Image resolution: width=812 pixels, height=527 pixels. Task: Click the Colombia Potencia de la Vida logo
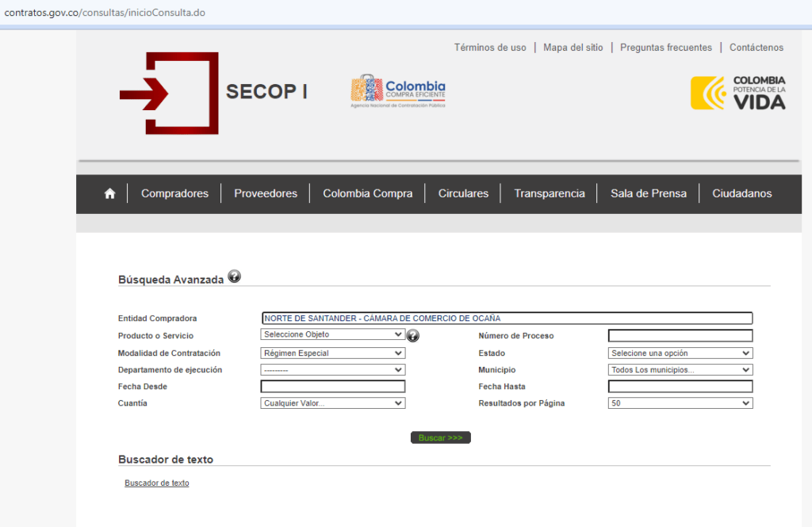[x=738, y=94]
